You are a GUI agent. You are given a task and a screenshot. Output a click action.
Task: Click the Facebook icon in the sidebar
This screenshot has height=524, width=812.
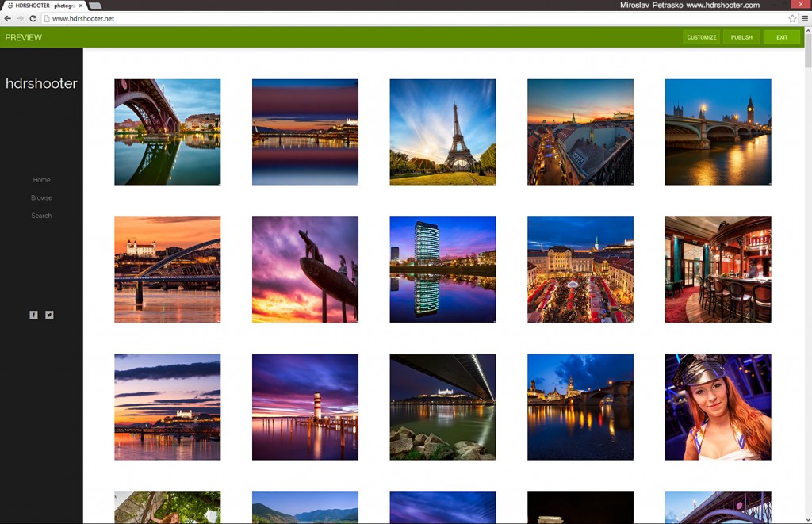33,315
